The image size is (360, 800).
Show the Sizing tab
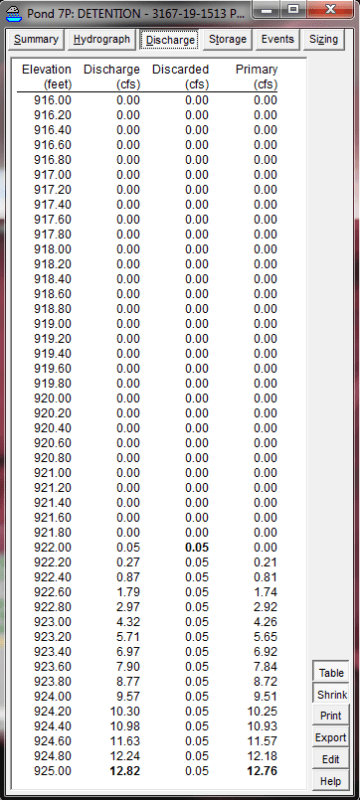tap(323, 40)
